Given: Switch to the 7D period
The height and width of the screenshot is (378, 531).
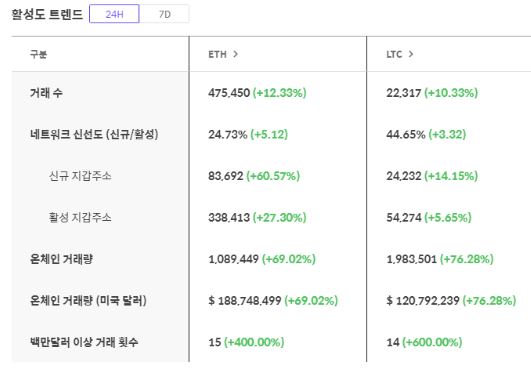Looking at the screenshot, I should click(x=164, y=14).
